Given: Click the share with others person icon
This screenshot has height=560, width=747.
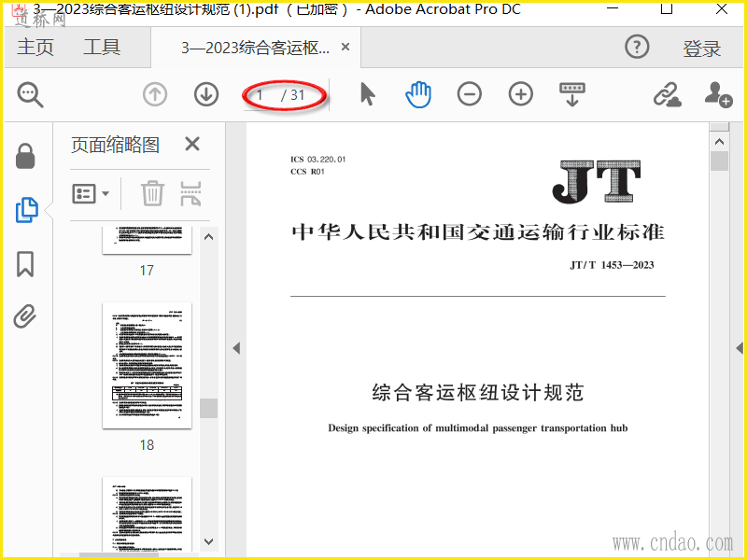Looking at the screenshot, I should pos(718,94).
